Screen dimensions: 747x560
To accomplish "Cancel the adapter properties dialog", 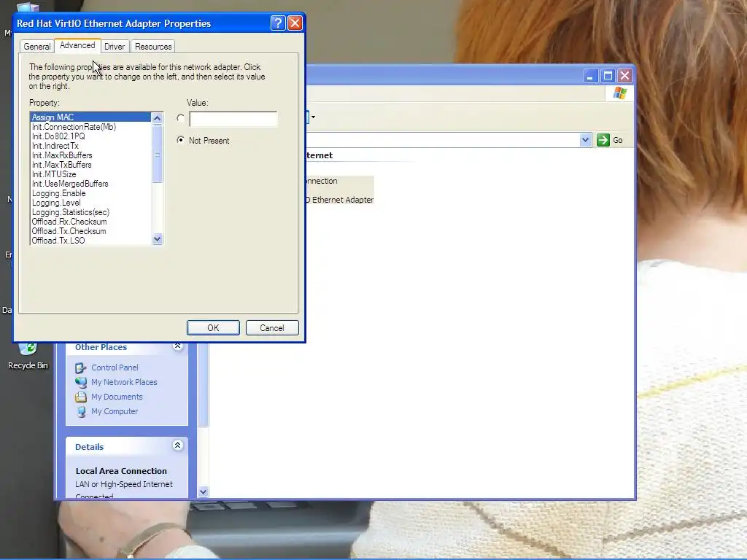I will tap(272, 327).
